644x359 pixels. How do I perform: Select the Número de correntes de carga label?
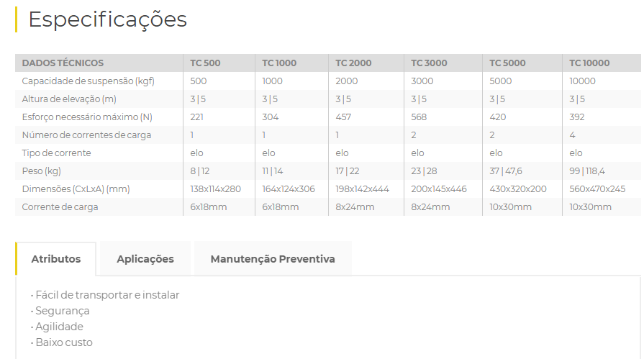[x=86, y=135]
